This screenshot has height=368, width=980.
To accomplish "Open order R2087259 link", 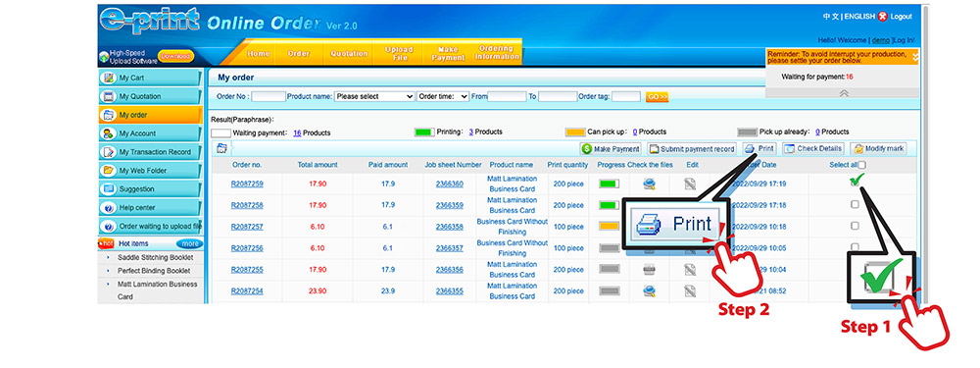I will pos(247,184).
